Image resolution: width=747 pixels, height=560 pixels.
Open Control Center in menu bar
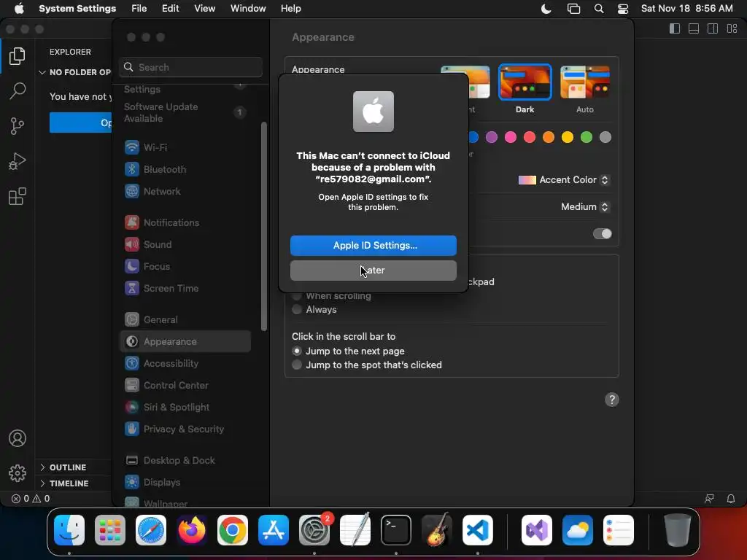coord(623,9)
